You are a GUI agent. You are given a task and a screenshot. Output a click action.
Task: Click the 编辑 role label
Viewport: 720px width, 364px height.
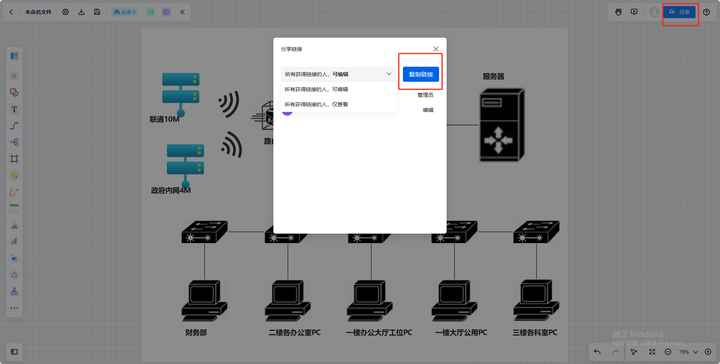click(x=428, y=110)
